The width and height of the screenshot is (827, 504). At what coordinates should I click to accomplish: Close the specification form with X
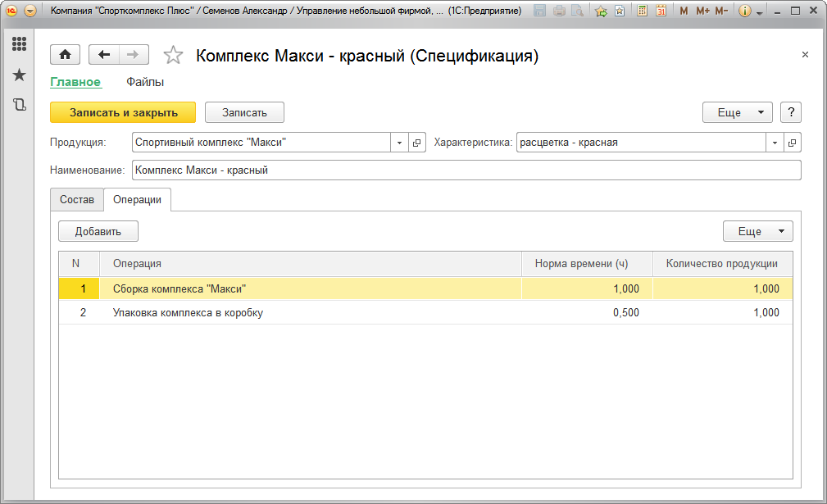coord(805,54)
